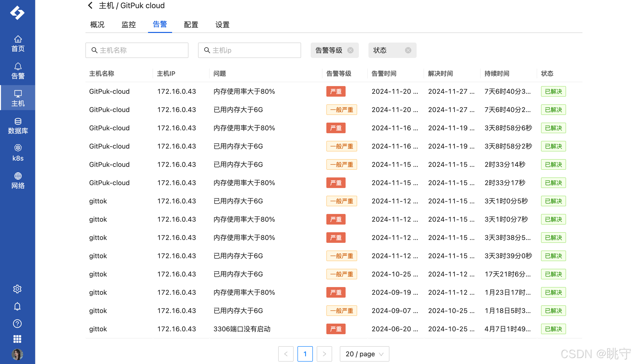The height and width of the screenshot is (364, 632).
Task: Click the 解决时间 column header
Action: (440, 73)
